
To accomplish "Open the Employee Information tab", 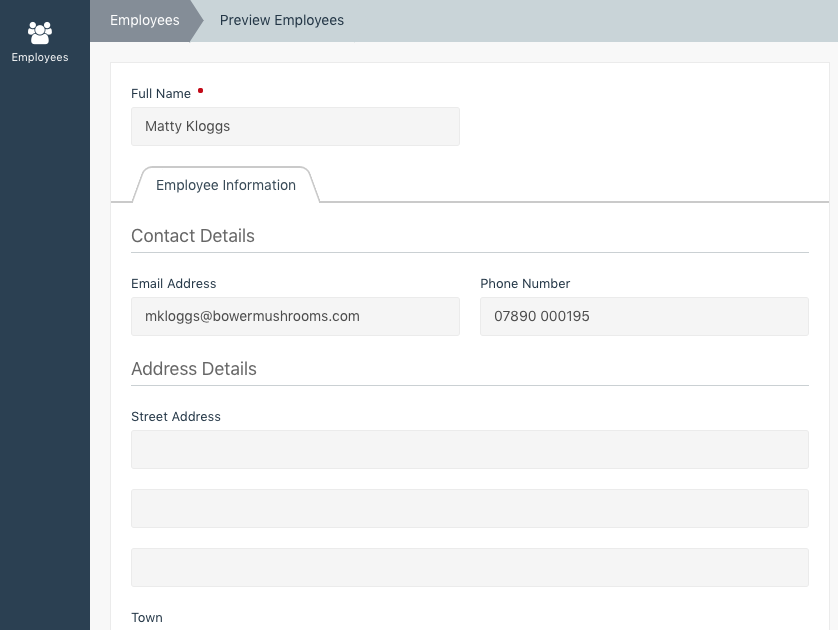I will coord(226,185).
